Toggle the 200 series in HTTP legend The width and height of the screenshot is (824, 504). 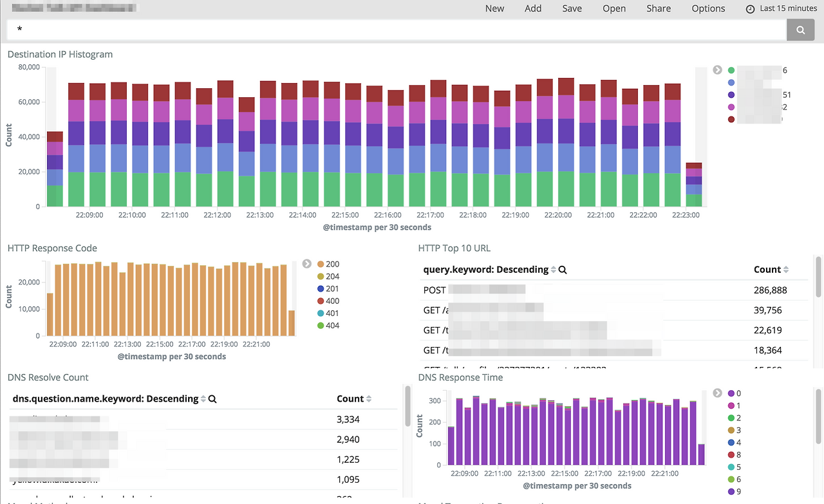(332, 264)
